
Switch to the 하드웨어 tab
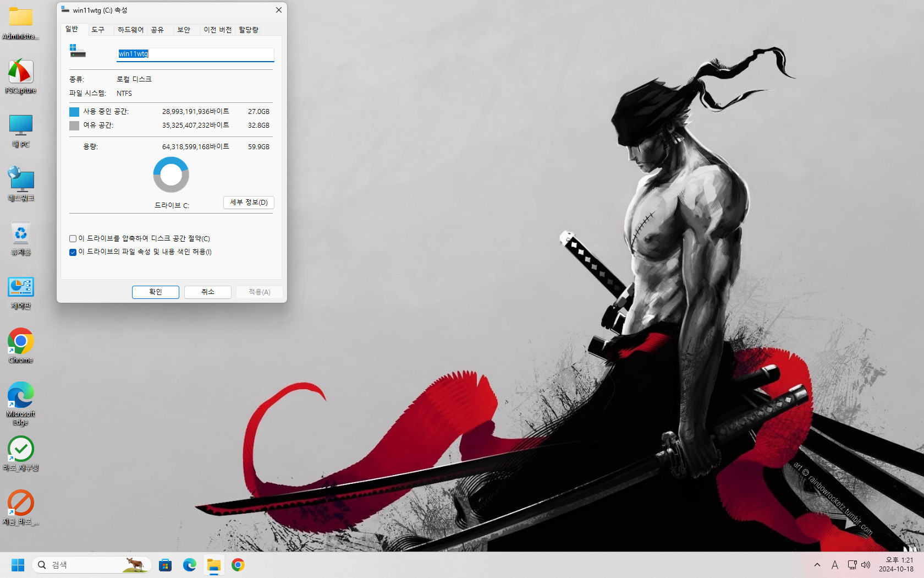point(130,30)
